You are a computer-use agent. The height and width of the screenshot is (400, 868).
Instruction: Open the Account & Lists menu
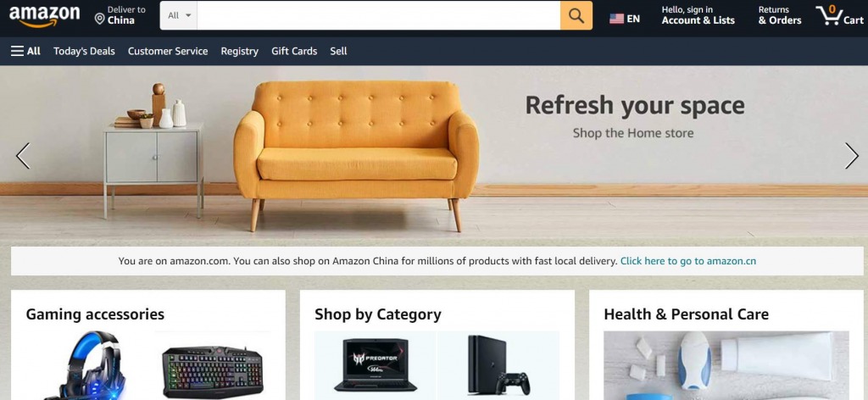coord(698,15)
